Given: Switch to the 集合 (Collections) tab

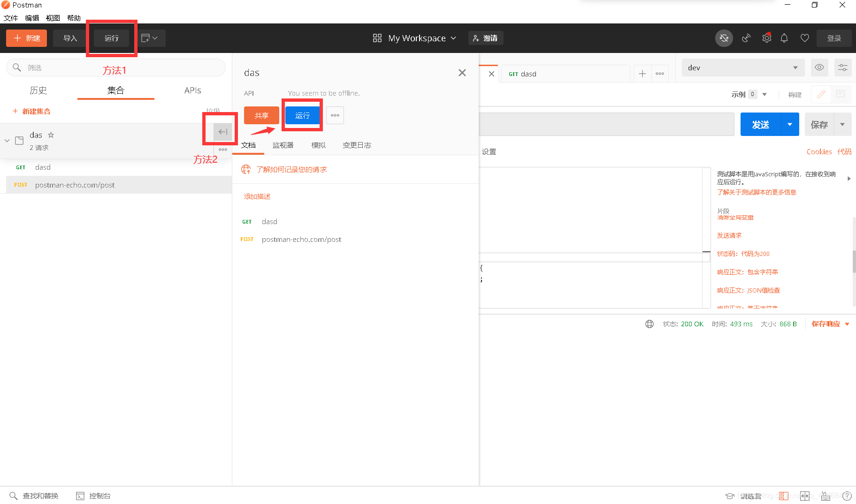Looking at the screenshot, I should pos(116,90).
